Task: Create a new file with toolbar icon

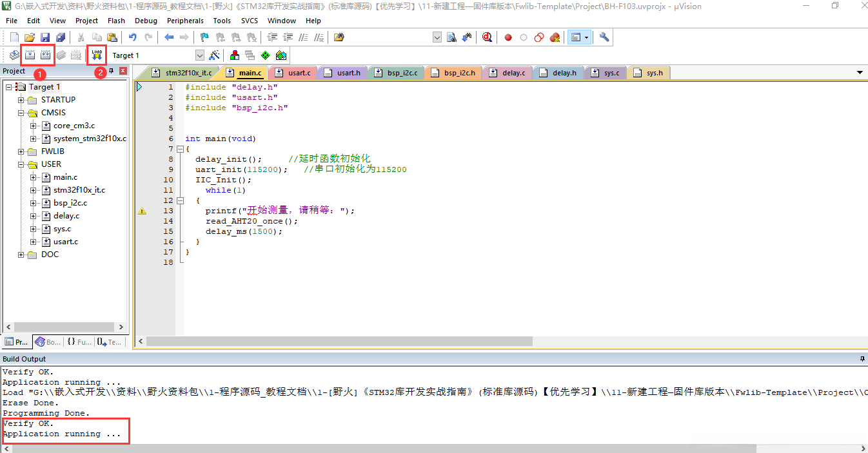Action: [x=14, y=37]
